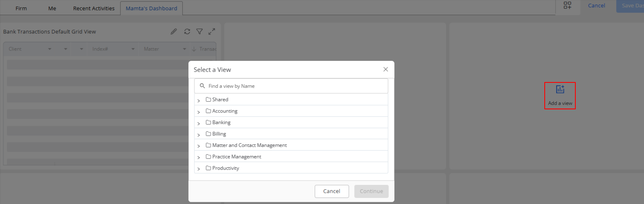Click Cancel button in Select a View
Image resolution: width=644 pixels, height=204 pixels.
(332, 191)
